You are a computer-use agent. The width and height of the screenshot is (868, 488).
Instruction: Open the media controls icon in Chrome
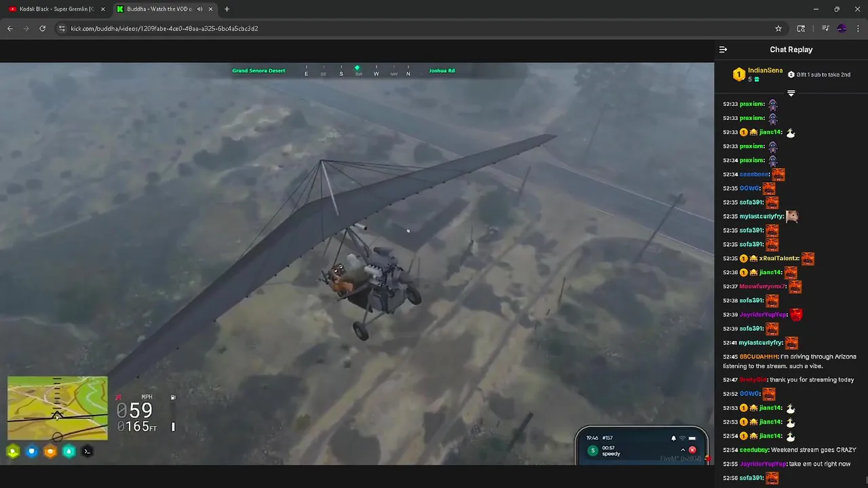pos(825,28)
